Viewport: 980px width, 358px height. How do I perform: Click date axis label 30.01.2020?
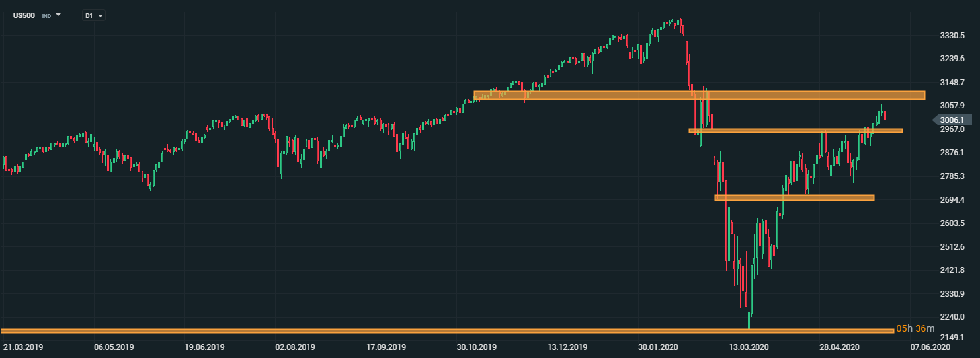(x=658, y=347)
